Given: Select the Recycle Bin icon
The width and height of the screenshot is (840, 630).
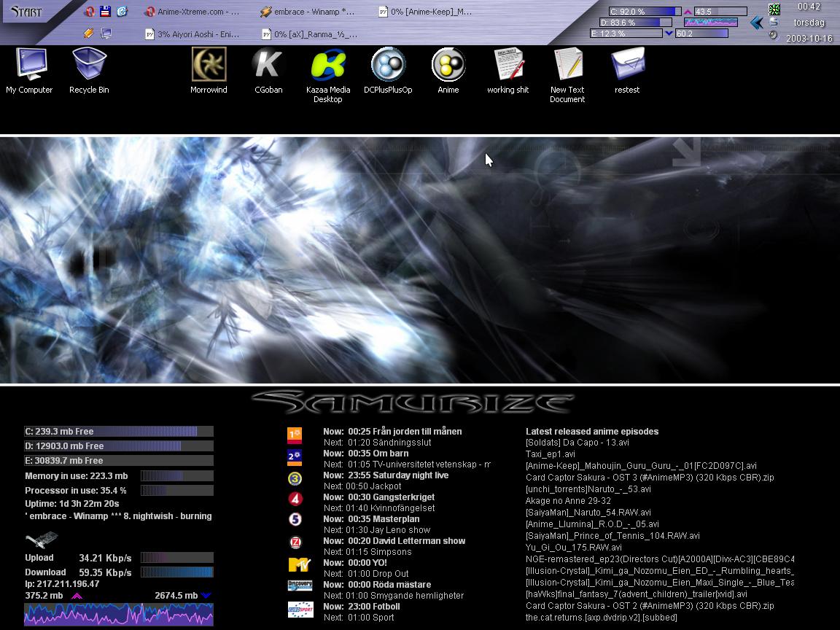Looking at the screenshot, I should pyautogui.click(x=89, y=65).
